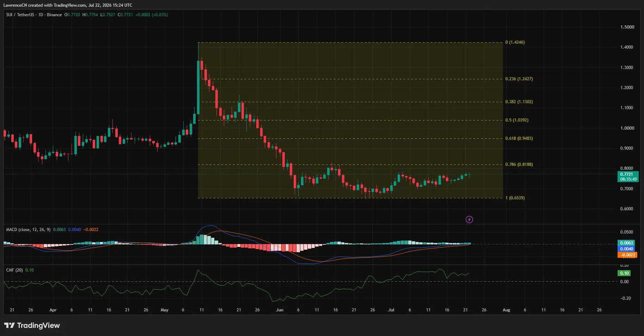Click the orange MACD tag -0.0022
This screenshot has width=644, height=336.
point(627,255)
